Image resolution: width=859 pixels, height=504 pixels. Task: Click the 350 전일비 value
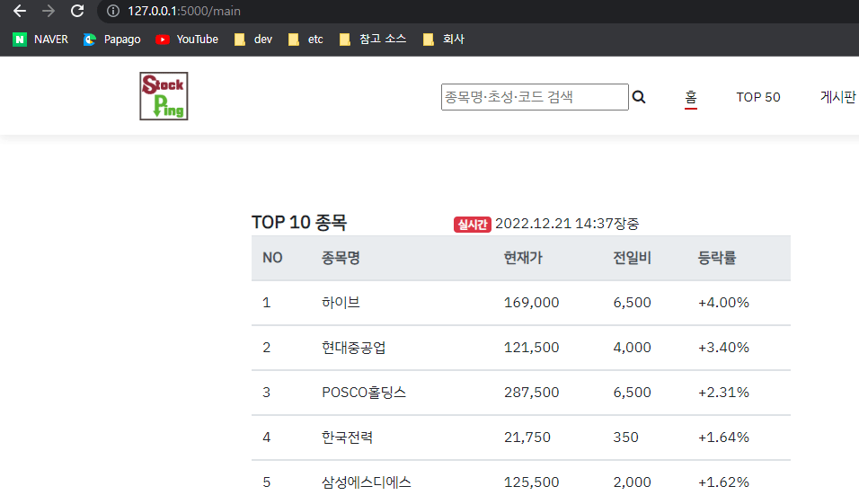(625, 438)
